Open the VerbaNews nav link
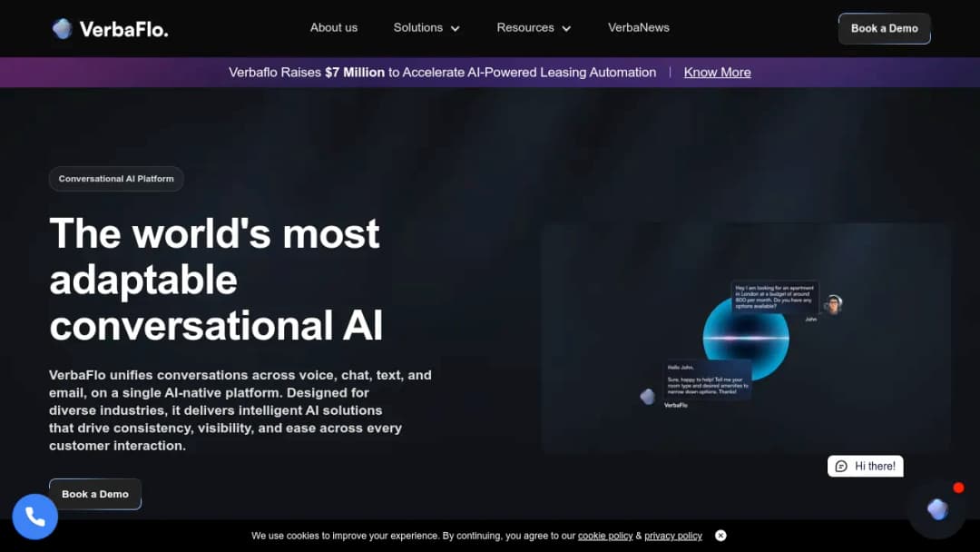980x552 pixels. click(638, 28)
